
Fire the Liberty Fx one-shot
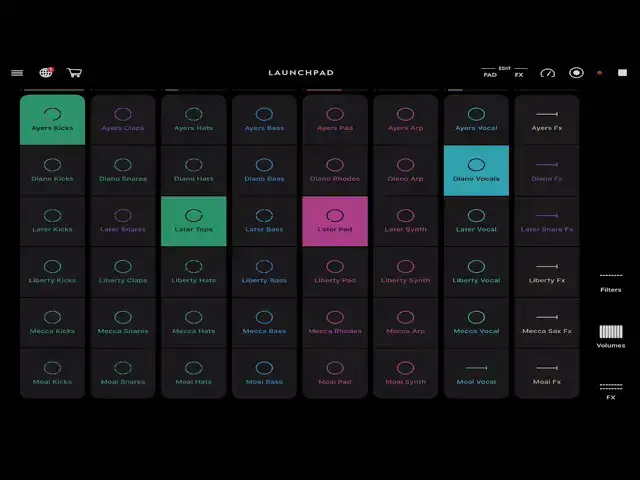pos(547,272)
